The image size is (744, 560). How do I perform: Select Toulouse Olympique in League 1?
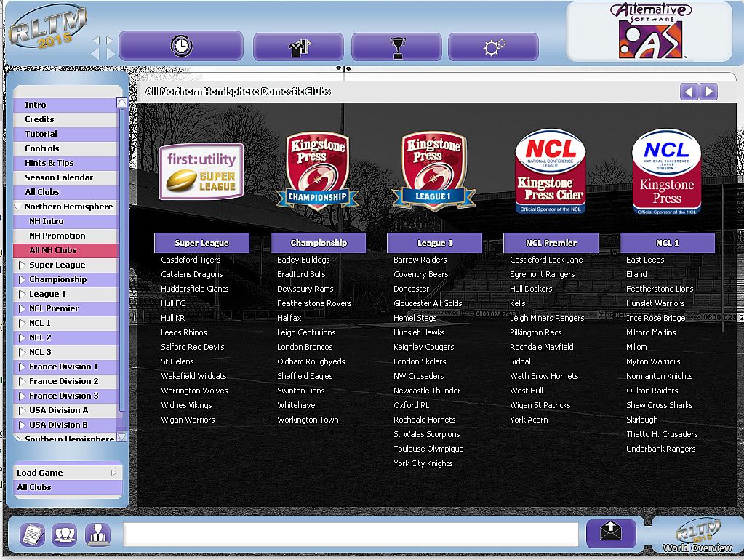click(428, 449)
